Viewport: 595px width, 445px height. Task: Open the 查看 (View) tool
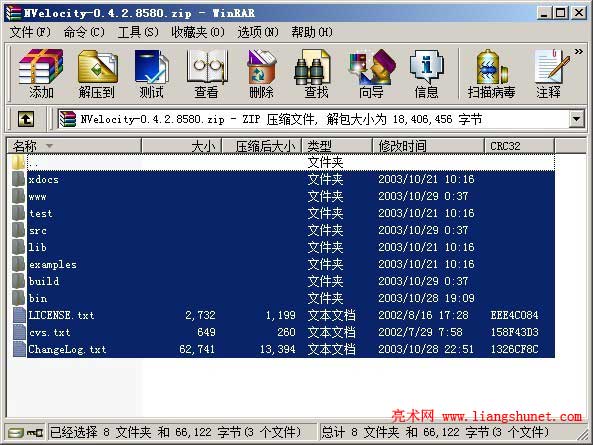[x=206, y=73]
